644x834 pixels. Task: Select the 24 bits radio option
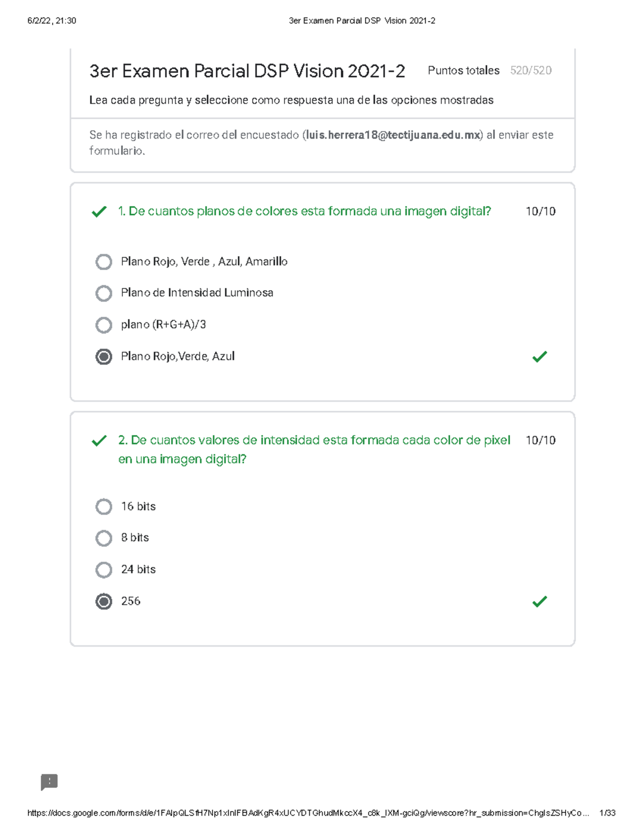(x=104, y=570)
